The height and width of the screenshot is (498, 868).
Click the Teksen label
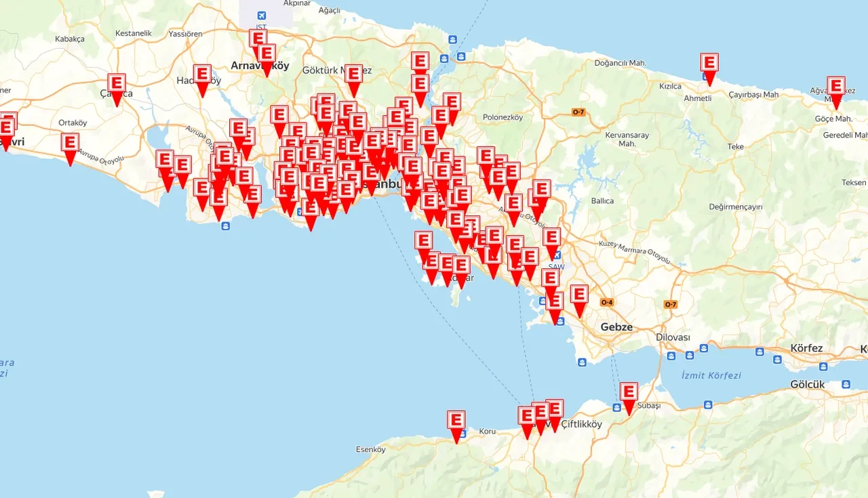(x=854, y=182)
